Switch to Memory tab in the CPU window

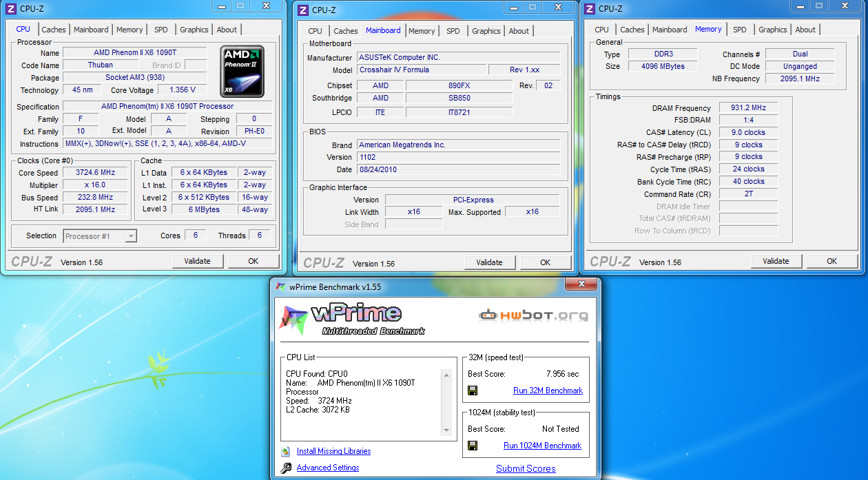[130, 30]
